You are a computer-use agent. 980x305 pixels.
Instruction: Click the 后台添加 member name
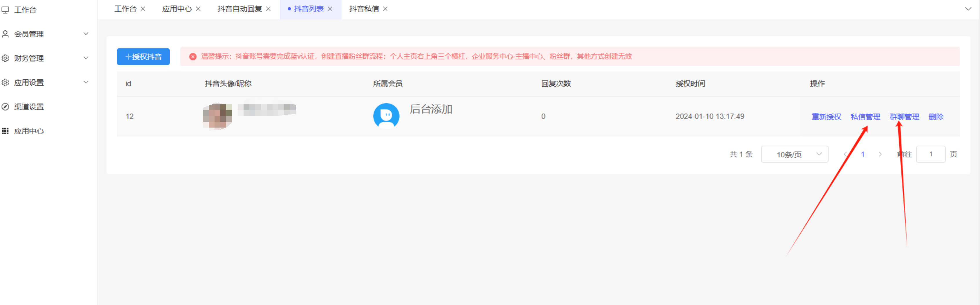pos(431,110)
